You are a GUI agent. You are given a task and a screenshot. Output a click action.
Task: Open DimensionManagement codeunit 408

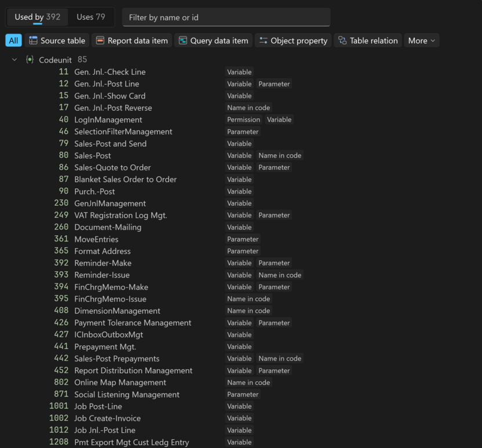(x=117, y=311)
